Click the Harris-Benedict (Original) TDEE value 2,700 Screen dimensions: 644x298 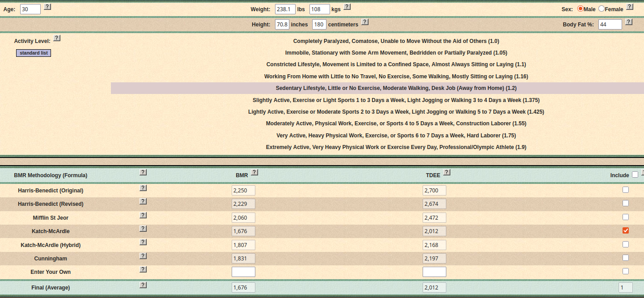(434, 191)
